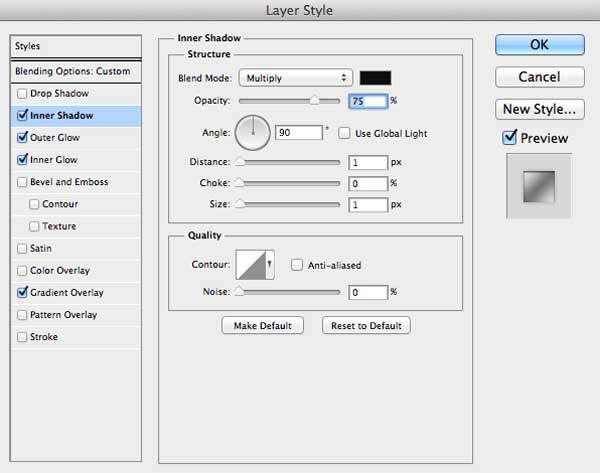Click the OK button
The width and height of the screenshot is (600, 473).
pos(540,45)
